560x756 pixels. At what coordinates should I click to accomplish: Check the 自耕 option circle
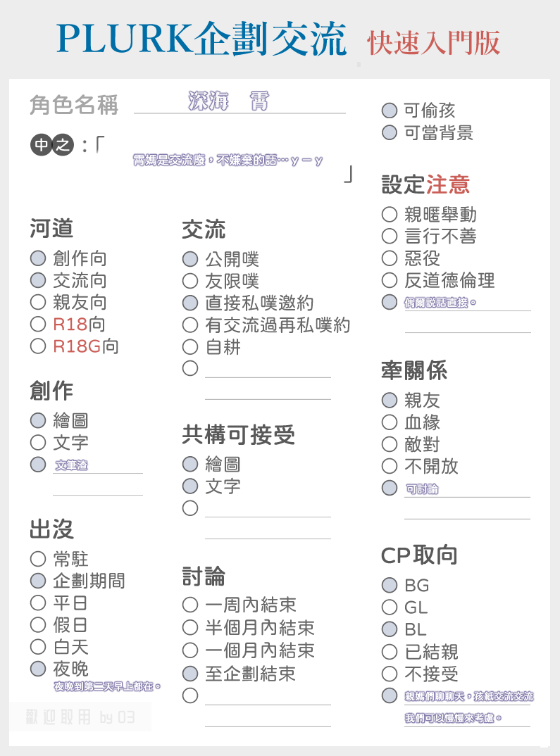(x=190, y=346)
